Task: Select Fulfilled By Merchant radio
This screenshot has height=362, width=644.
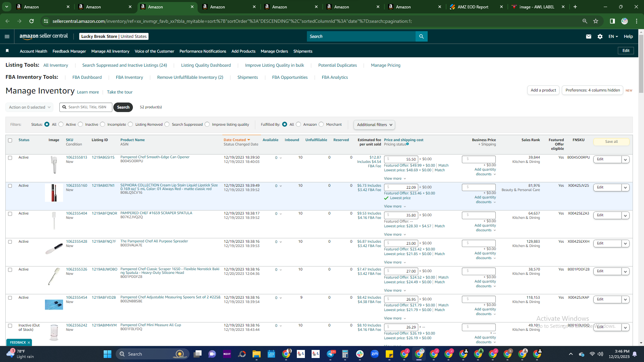Action: coord(321,124)
